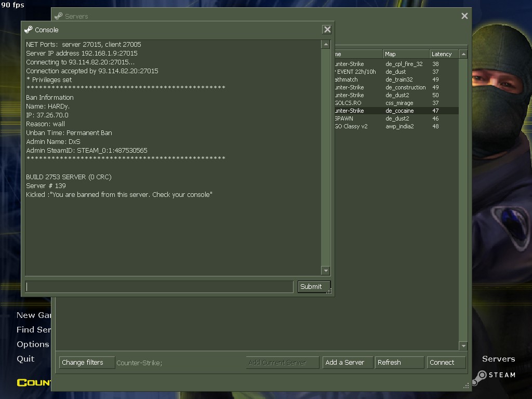Close the Console window

pos(327,30)
